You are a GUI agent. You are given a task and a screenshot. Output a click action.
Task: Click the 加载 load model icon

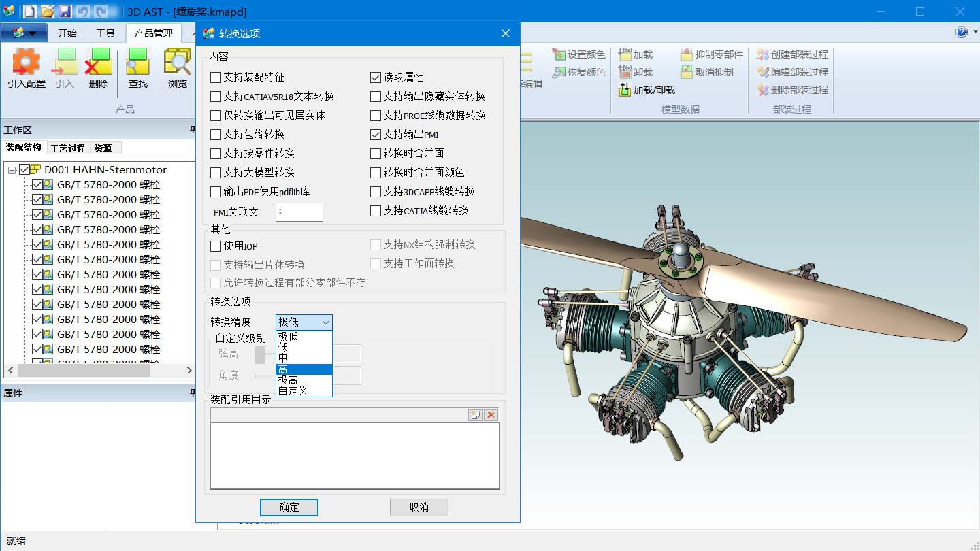coord(640,54)
